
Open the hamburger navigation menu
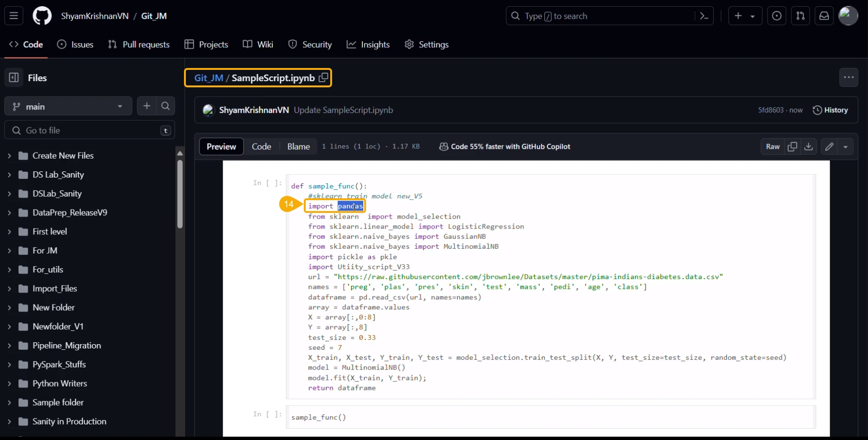click(14, 16)
